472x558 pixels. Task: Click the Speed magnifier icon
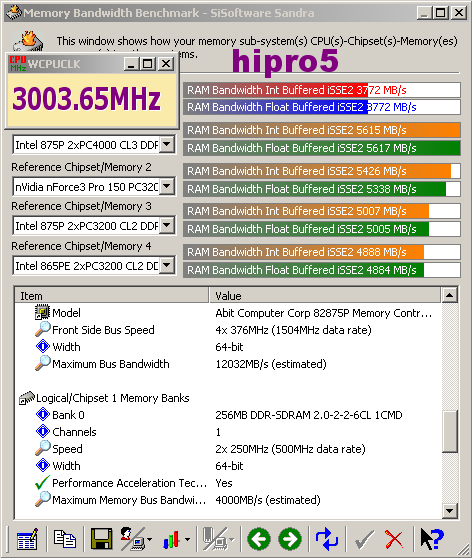click(42, 448)
